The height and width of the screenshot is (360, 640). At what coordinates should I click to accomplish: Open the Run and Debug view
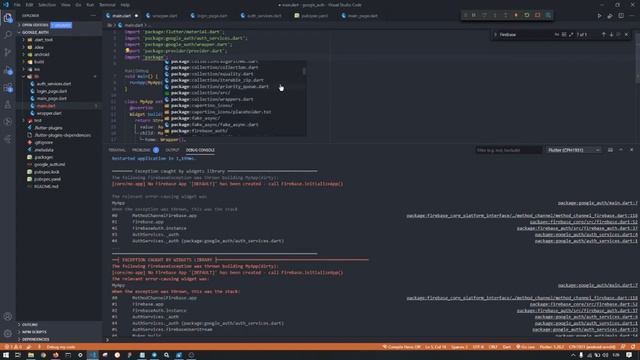[8, 70]
